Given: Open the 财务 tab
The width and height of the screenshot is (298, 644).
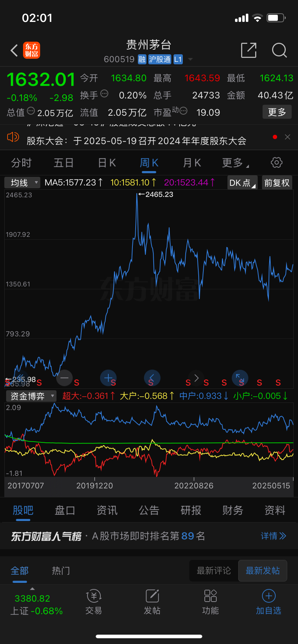Looking at the screenshot, I should pyautogui.click(x=233, y=510).
